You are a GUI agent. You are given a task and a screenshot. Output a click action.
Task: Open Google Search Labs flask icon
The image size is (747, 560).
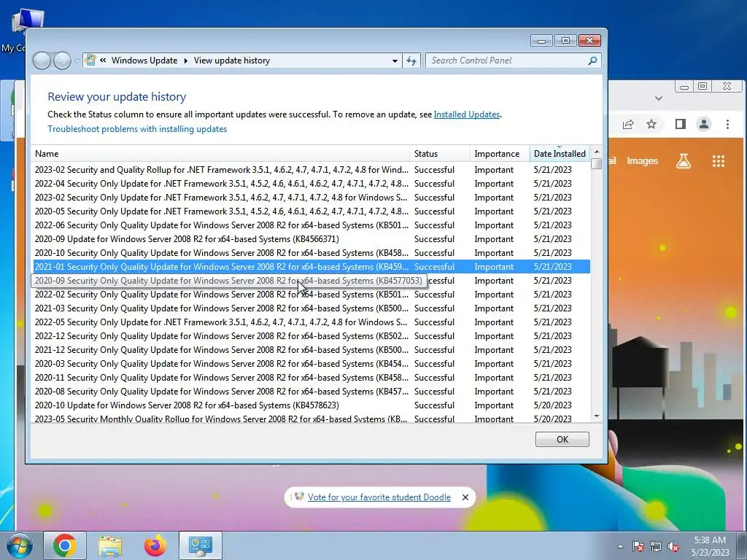(x=683, y=161)
